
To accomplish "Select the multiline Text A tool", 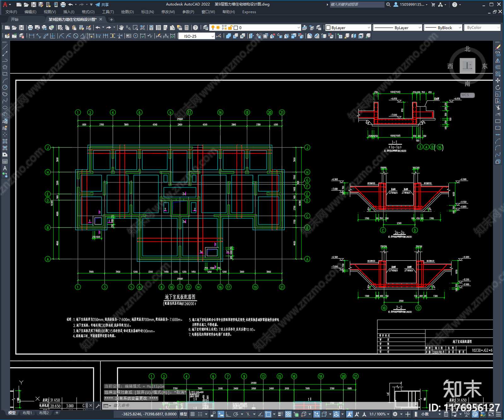I will pyautogui.click(x=5, y=168).
